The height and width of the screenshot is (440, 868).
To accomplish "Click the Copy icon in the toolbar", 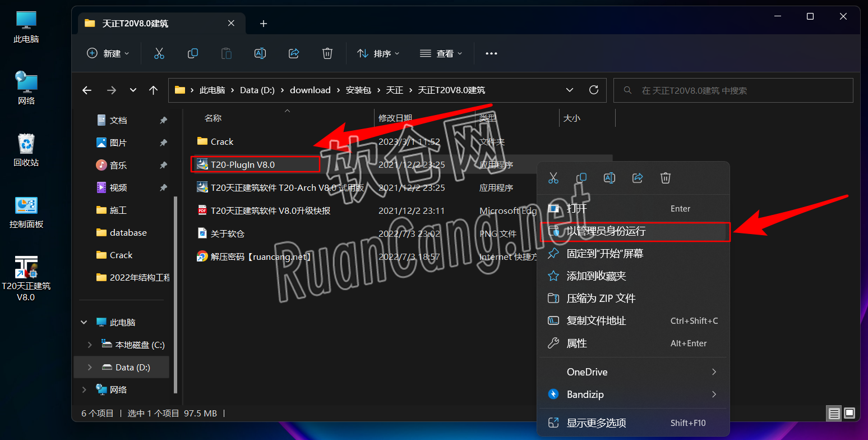I will (x=193, y=53).
